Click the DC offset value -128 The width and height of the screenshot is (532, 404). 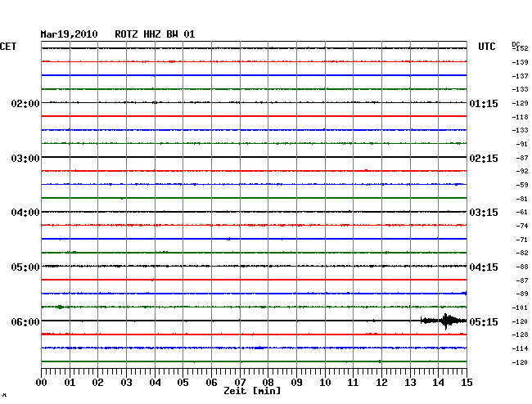point(520,334)
